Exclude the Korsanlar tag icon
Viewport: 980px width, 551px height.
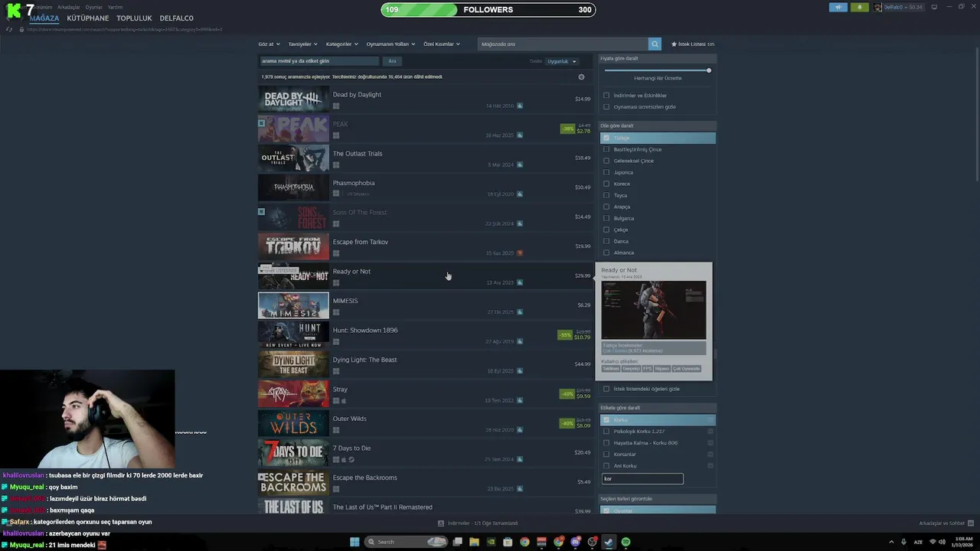coord(710,454)
